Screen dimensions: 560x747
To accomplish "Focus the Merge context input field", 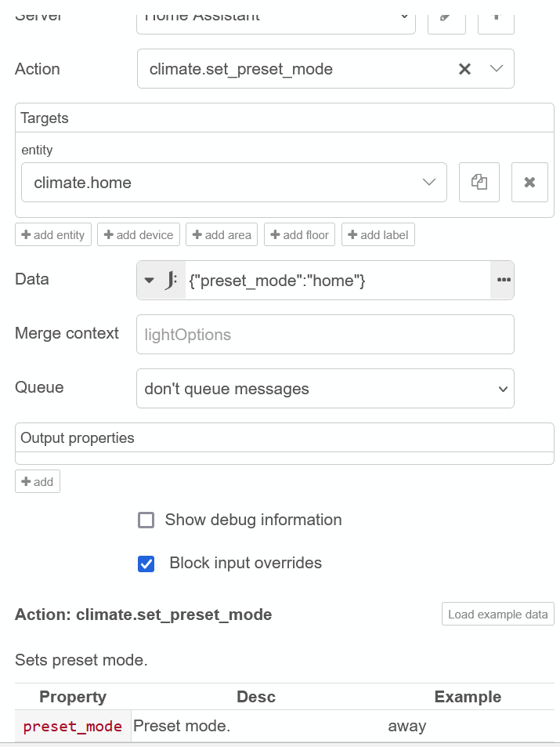I will (x=325, y=335).
